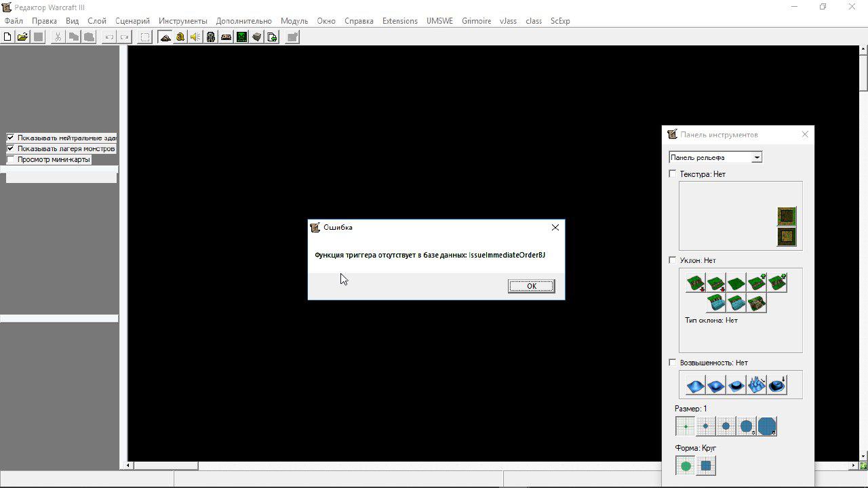The width and height of the screenshot is (868, 488).
Task: Click the undo toolbar icon
Action: (108, 37)
